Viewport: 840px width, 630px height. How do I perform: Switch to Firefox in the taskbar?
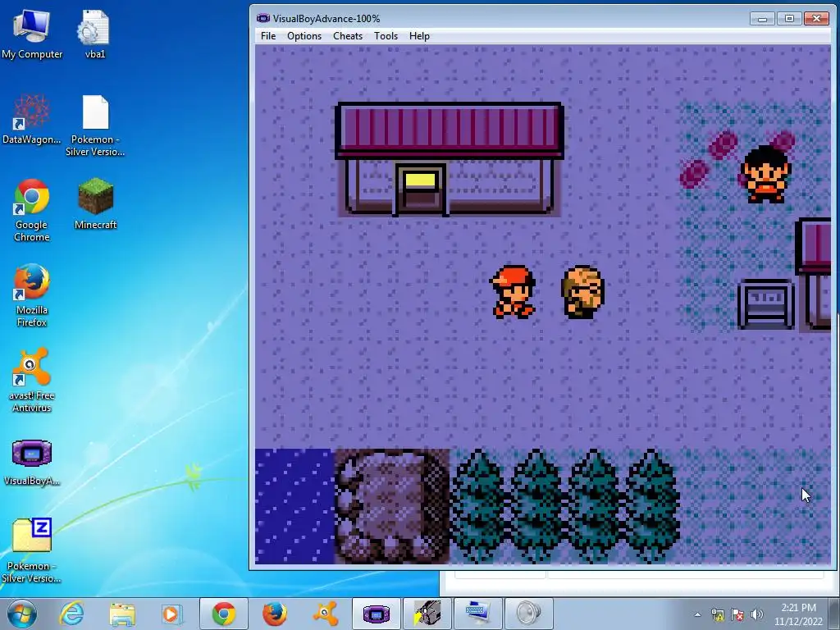(274, 614)
